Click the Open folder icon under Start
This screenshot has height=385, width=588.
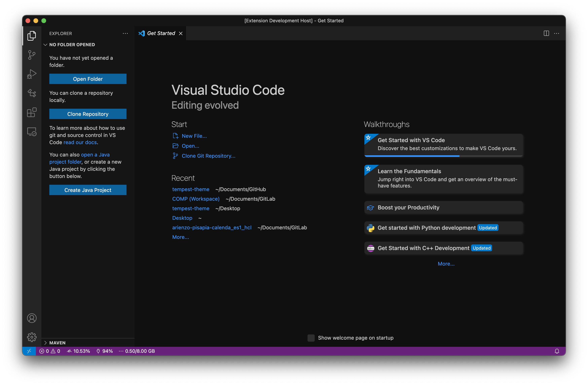point(175,146)
